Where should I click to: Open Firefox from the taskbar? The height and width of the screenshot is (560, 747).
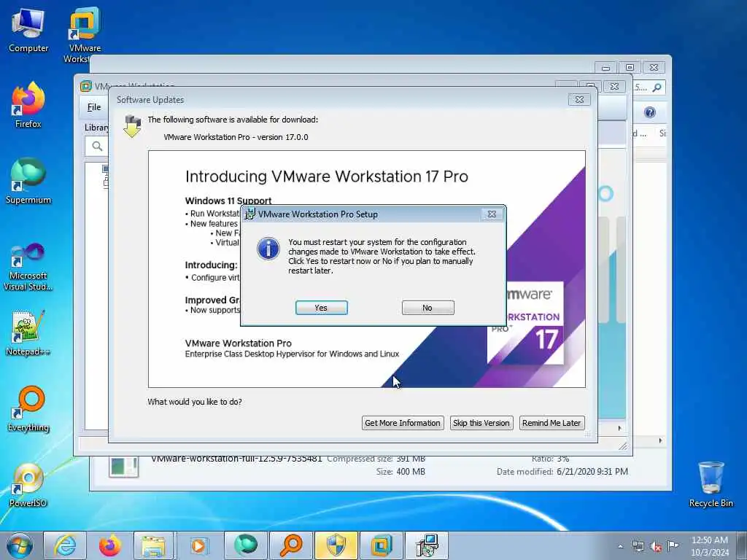(x=110, y=545)
